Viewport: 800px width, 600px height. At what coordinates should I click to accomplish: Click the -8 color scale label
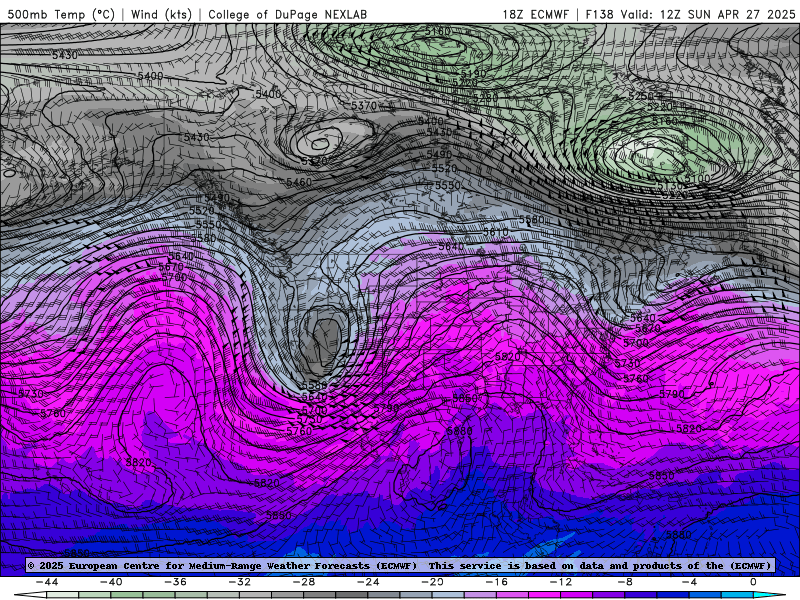626,582
